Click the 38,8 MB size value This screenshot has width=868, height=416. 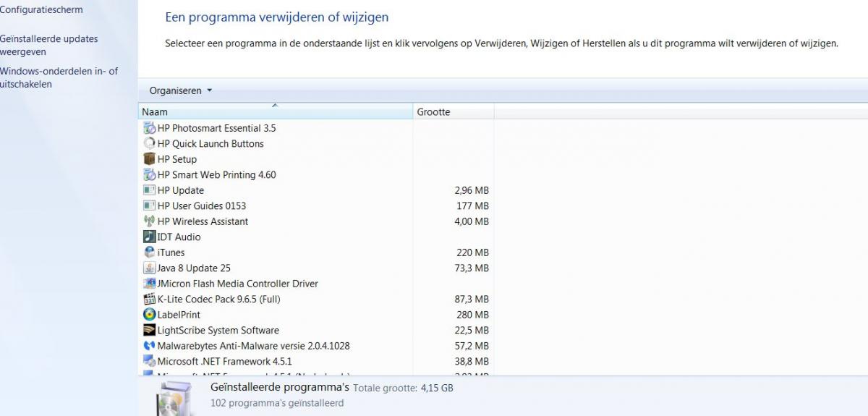[x=472, y=361]
